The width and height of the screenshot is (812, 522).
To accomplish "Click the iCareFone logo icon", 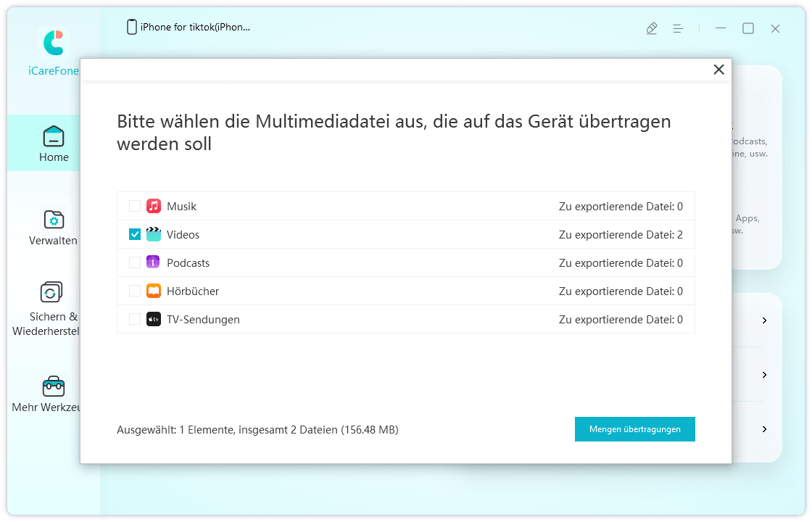I will 54,43.
